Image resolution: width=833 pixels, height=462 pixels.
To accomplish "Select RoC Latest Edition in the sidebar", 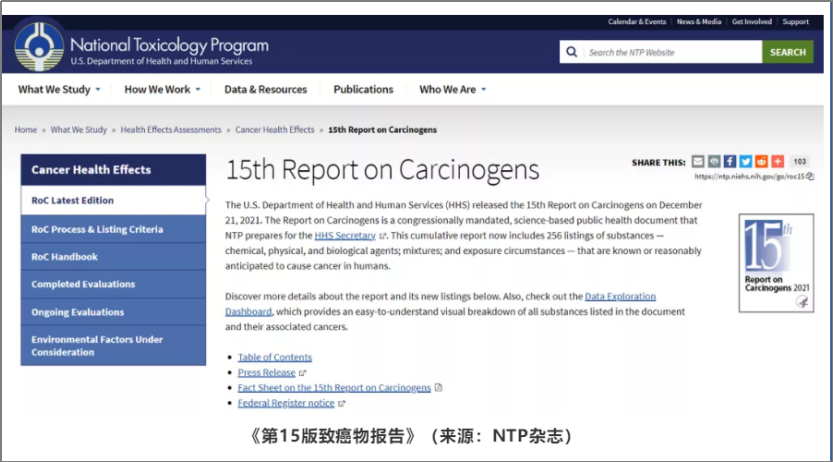I will (x=113, y=200).
